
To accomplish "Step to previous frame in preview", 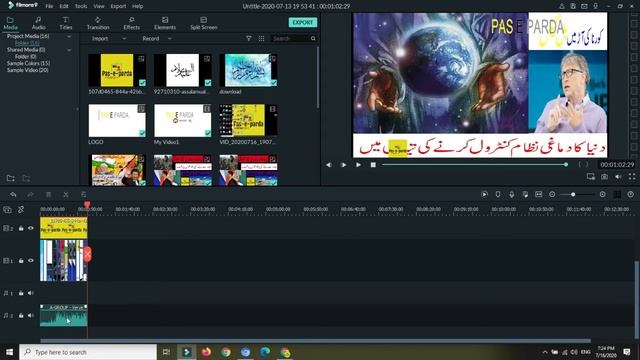I will 329,164.
